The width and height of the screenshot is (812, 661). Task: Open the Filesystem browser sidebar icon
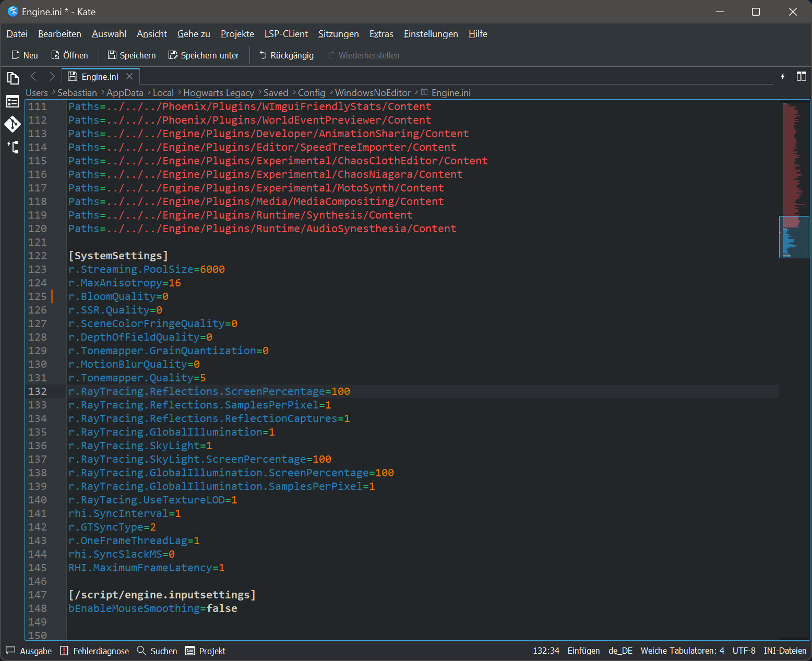point(13,147)
